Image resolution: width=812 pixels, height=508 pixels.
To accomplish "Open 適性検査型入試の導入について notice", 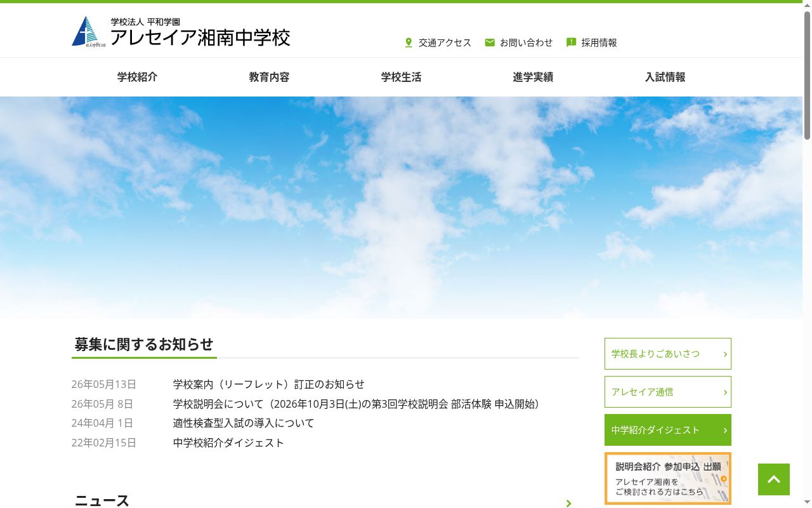I will 244,423.
